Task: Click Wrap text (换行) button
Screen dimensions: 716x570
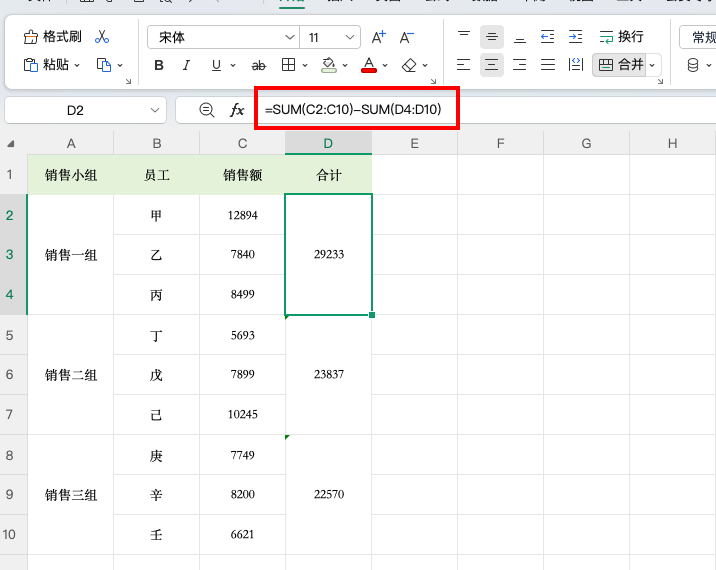Action: tap(621, 37)
